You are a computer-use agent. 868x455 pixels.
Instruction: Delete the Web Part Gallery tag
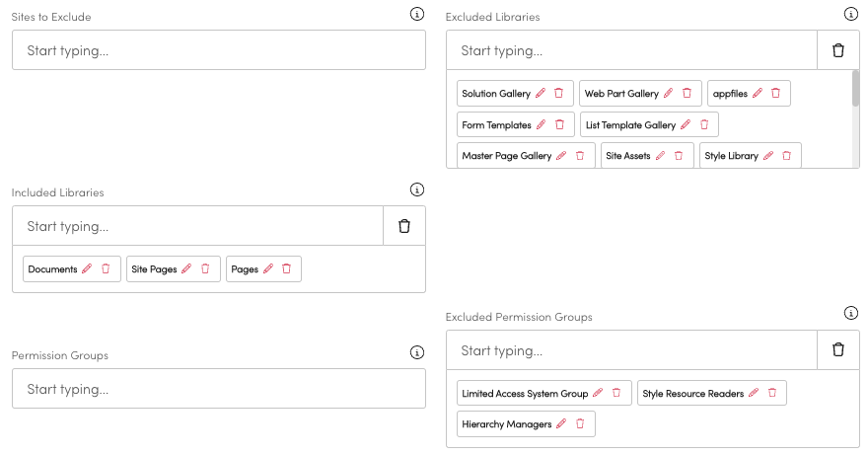(x=687, y=94)
